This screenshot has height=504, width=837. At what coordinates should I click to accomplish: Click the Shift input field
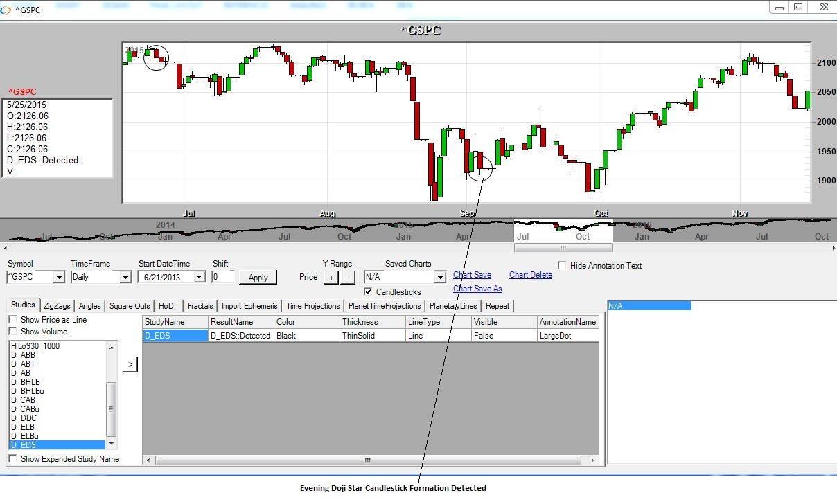click(x=222, y=277)
